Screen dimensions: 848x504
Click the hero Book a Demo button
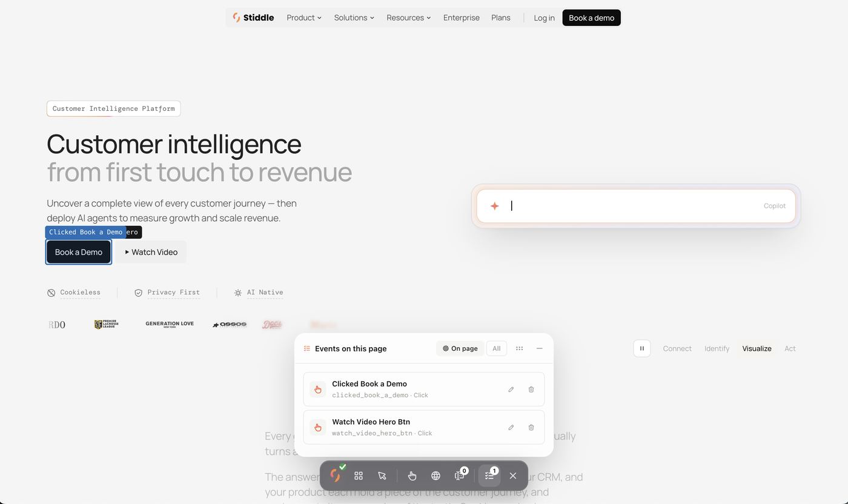(79, 252)
